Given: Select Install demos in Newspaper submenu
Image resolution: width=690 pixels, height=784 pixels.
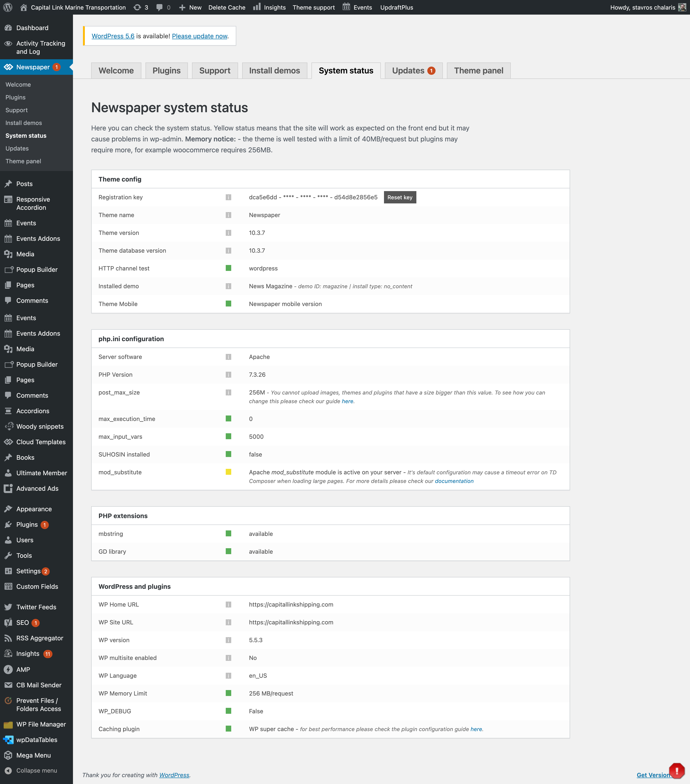Looking at the screenshot, I should [x=24, y=123].
